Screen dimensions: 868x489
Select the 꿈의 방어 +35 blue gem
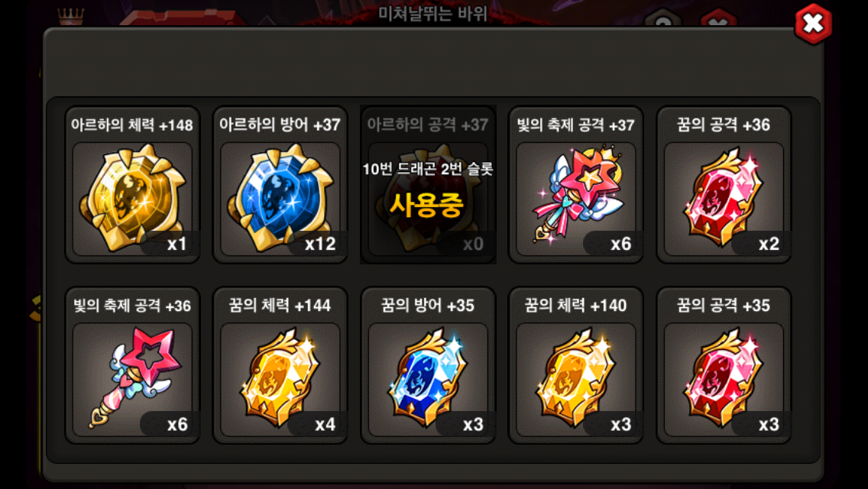click(x=428, y=365)
